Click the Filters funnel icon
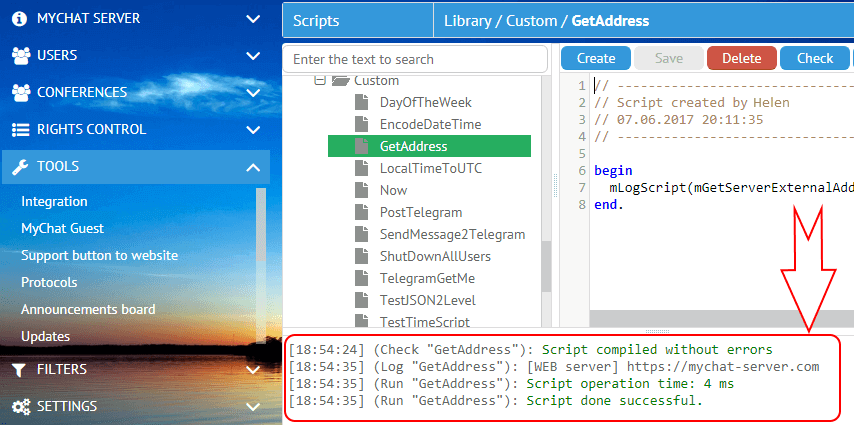 [x=18, y=370]
